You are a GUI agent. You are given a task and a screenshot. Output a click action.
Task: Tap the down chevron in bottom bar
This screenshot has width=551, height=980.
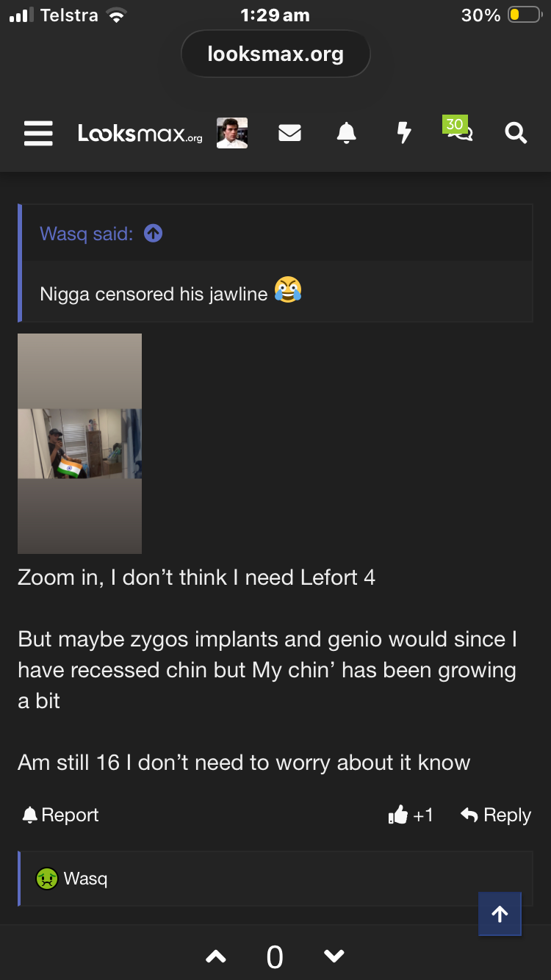[334, 956]
